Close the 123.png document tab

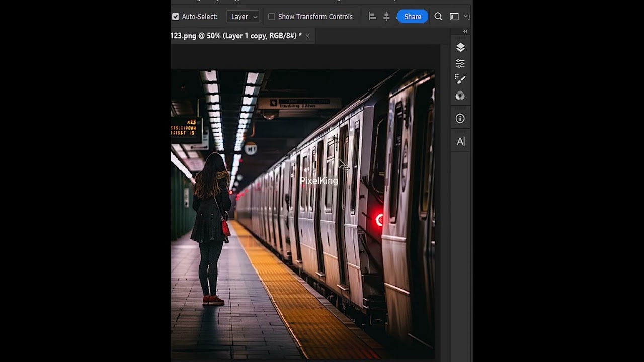point(307,36)
